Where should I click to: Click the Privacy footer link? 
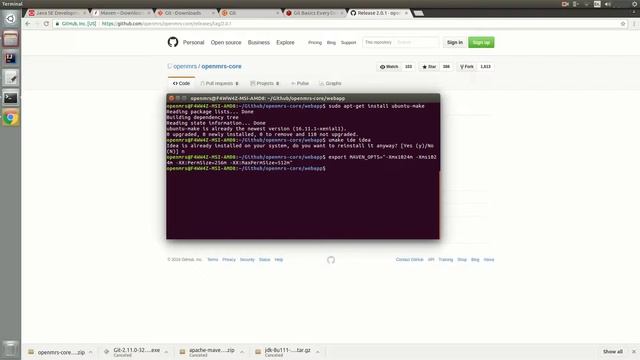(x=229, y=260)
